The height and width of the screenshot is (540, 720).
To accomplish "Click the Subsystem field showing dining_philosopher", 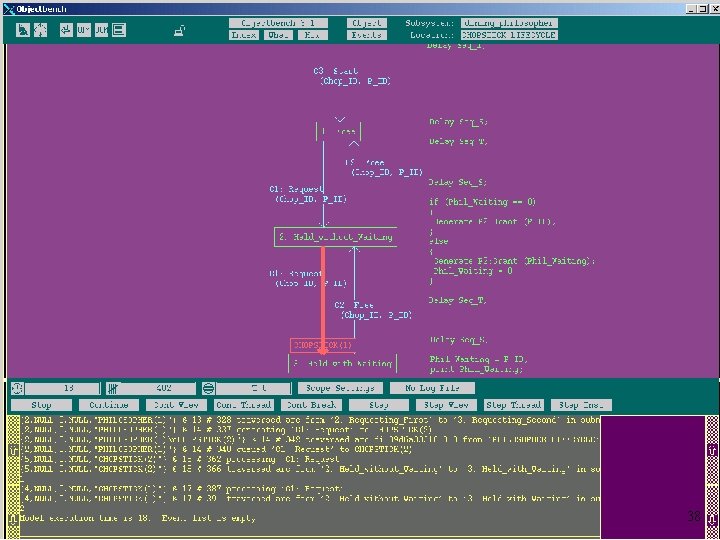I will point(509,23).
